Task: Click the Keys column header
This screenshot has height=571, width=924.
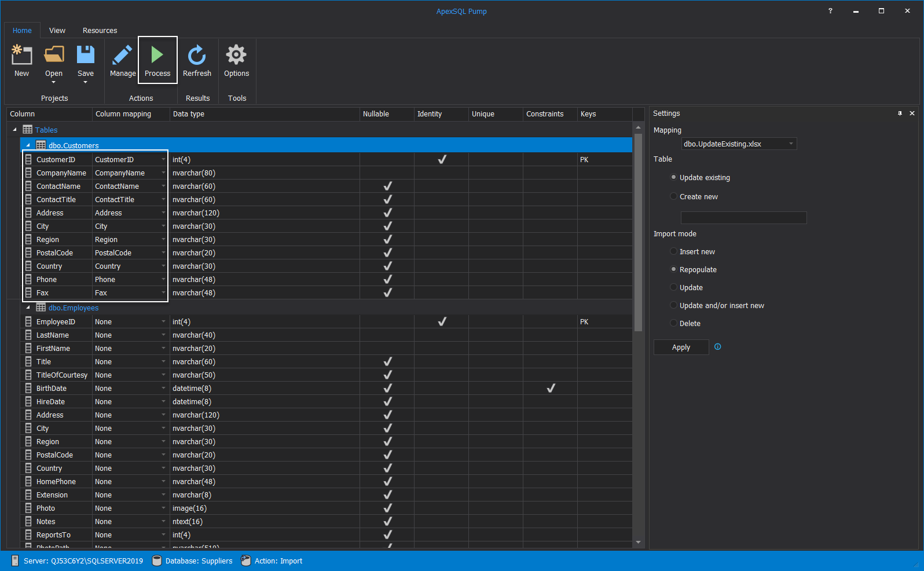Action: pyautogui.click(x=605, y=114)
